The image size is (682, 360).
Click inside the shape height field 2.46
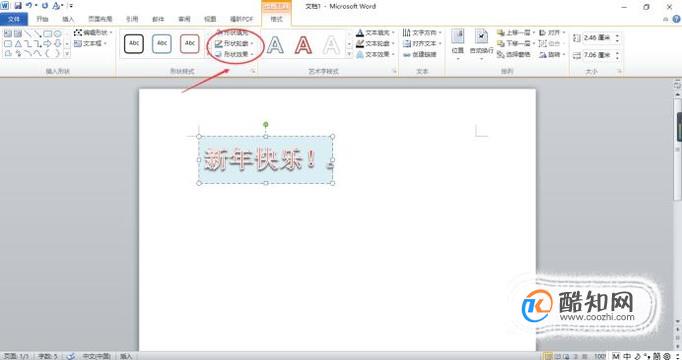pos(596,38)
